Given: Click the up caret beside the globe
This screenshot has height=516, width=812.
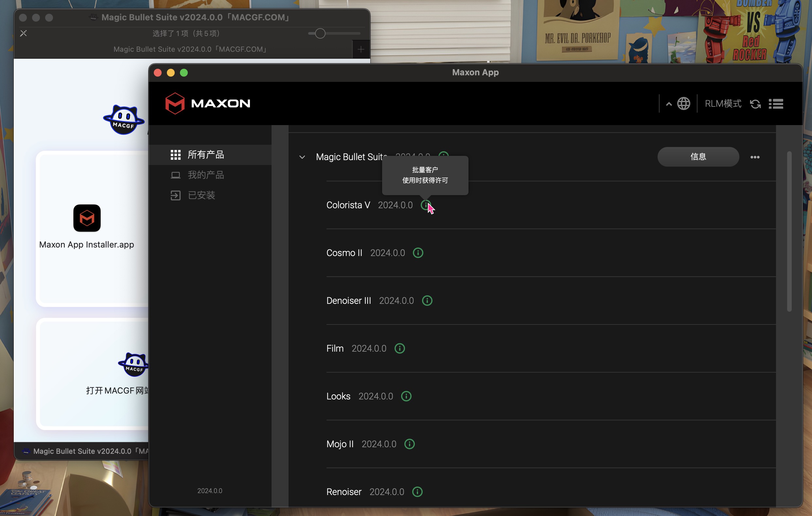Looking at the screenshot, I should [x=669, y=104].
